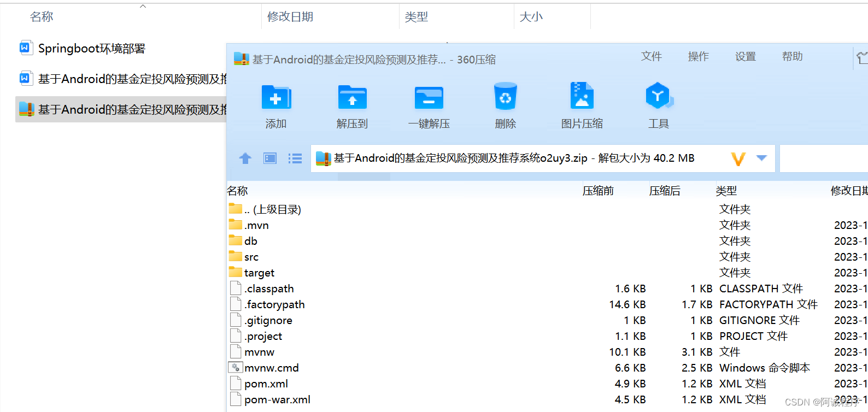Open the 图片压缩 image compression tool
Screen dimensions: 868x412
(582, 97)
